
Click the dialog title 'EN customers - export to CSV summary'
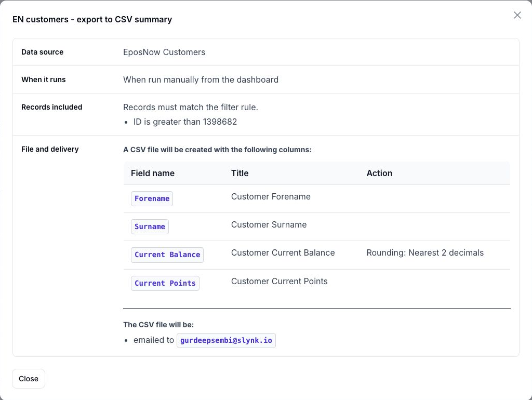click(92, 19)
